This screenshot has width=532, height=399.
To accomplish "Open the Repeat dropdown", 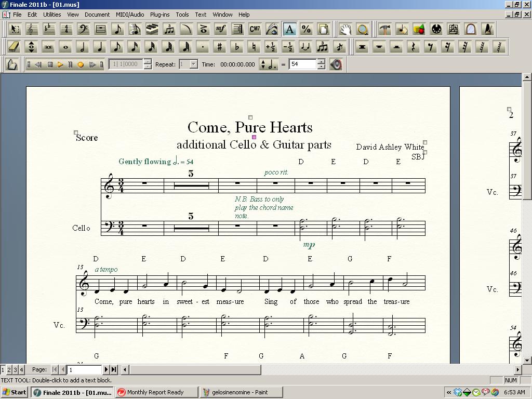I will [x=194, y=64].
